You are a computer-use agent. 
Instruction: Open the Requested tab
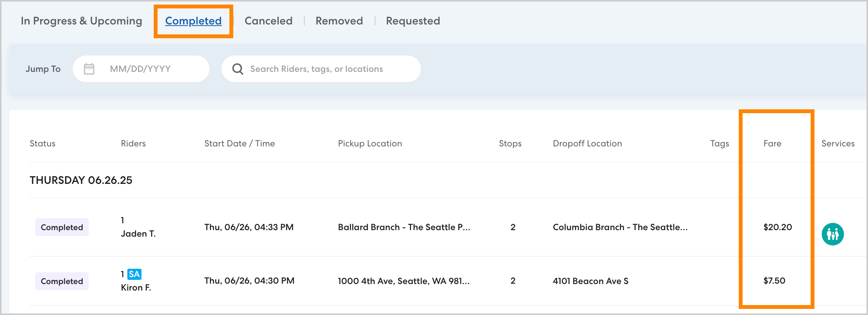pyautogui.click(x=413, y=21)
